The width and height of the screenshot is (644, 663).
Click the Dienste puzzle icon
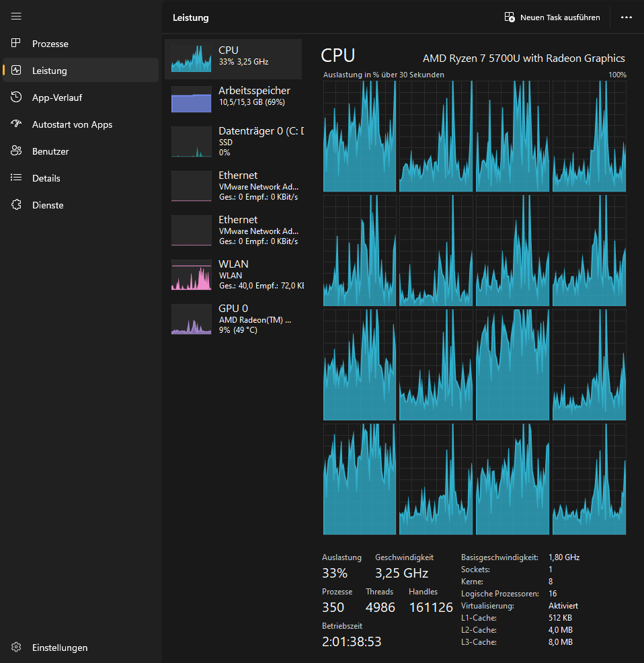[16, 204]
